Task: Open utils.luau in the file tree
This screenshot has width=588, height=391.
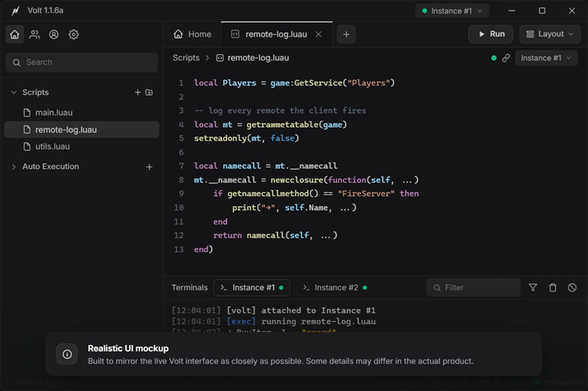Action: point(82,147)
